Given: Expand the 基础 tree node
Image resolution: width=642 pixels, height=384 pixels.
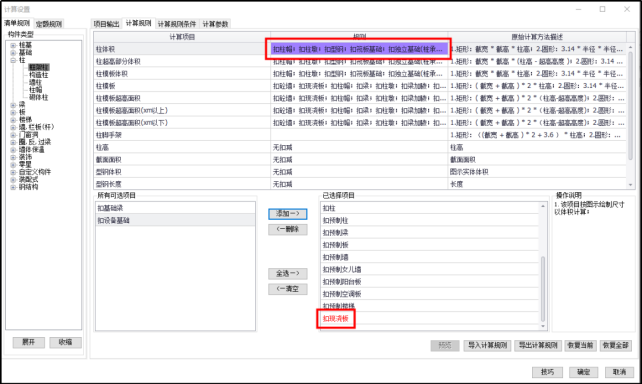Looking at the screenshot, I should (13, 53).
